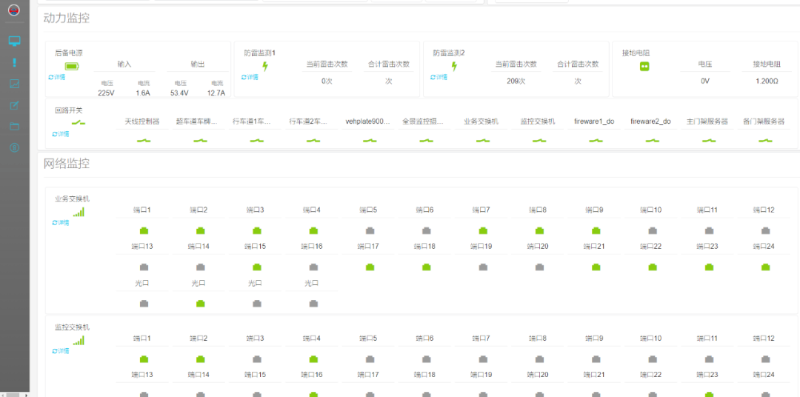Open 详情 link under 防雷监测2
800x397 pixels.
click(x=439, y=78)
